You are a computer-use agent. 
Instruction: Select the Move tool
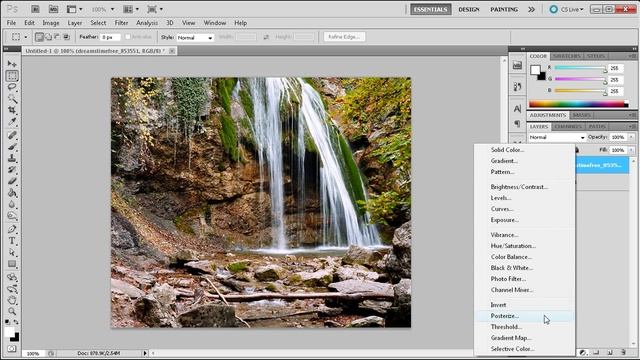point(12,64)
